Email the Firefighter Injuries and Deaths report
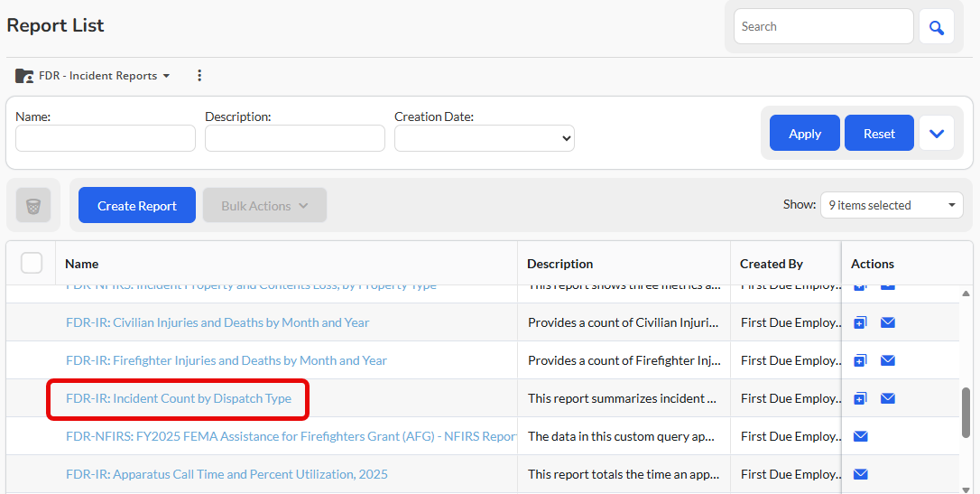 click(x=887, y=361)
